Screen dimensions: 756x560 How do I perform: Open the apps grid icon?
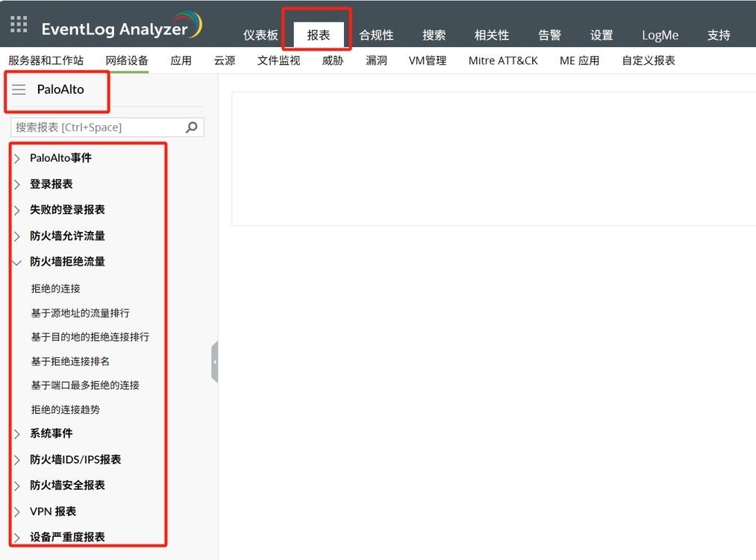pyautogui.click(x=19, y=25)
